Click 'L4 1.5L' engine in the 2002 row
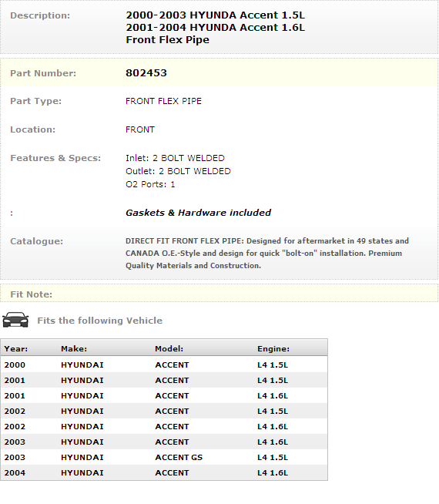 click(273, 412)
